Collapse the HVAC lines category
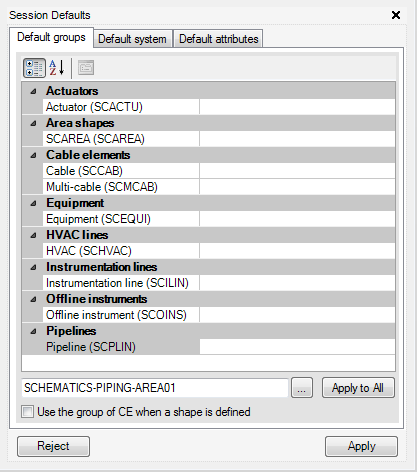This screenshot has height=472, width=417. click(33, 235)
